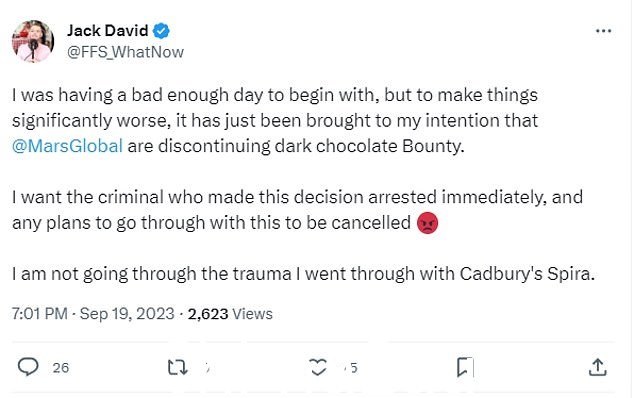Click the retweet count beside the arrows
The image size is (634, 398).
[207, 368]
